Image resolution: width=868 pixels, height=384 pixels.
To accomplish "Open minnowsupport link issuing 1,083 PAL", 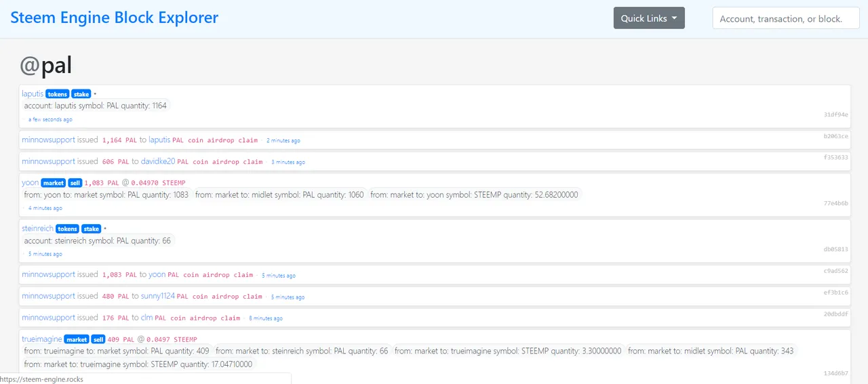I will point(48,274).
